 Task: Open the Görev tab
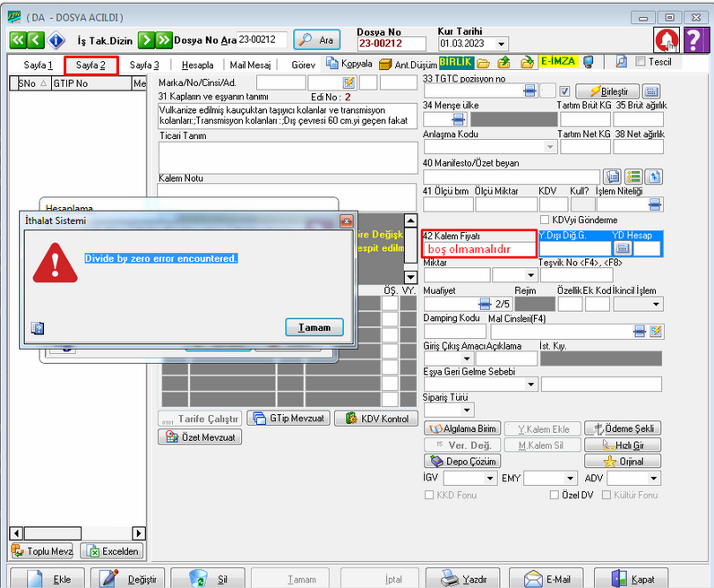304,65
